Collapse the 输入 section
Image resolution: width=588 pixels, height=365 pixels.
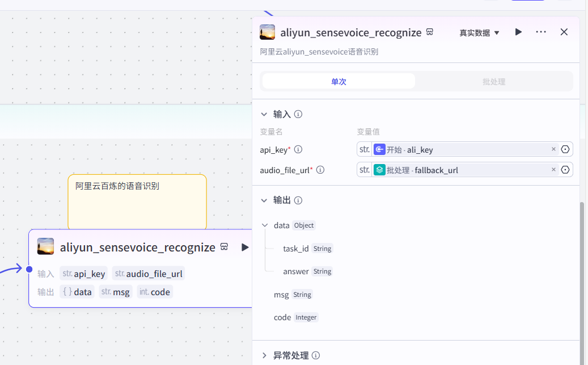pos(264,114)
